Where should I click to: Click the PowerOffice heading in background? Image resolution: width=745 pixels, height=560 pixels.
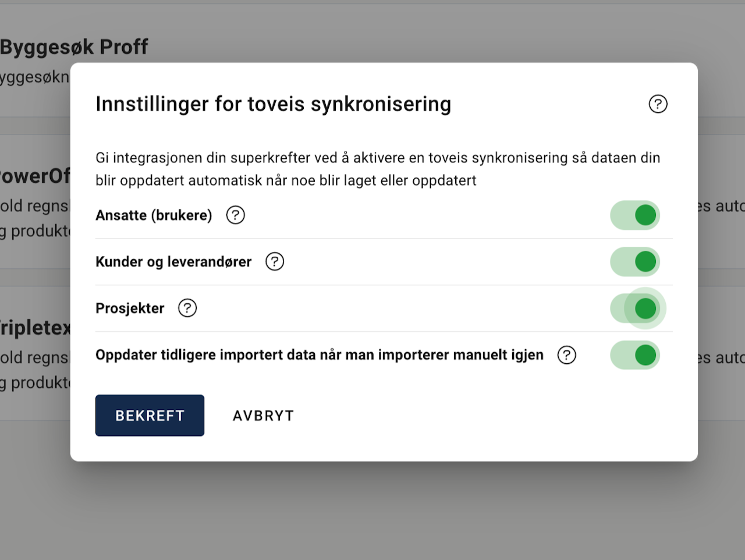click(35, 176)
